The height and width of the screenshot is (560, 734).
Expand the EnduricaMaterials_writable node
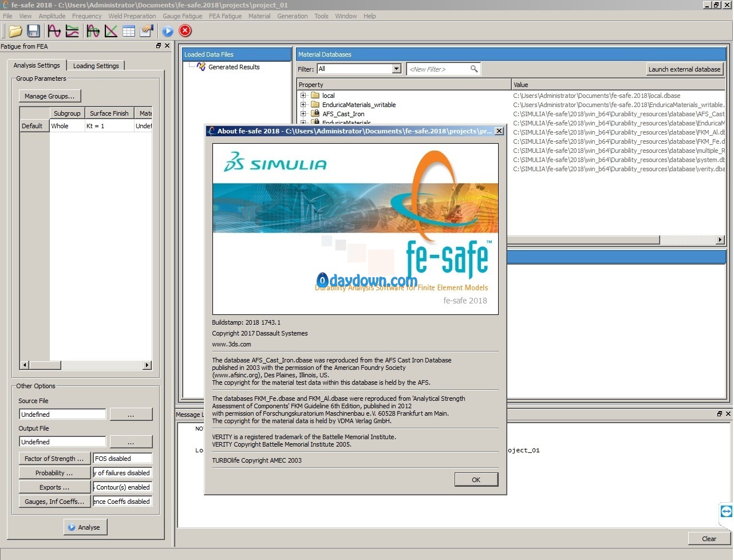pos(303,105)
